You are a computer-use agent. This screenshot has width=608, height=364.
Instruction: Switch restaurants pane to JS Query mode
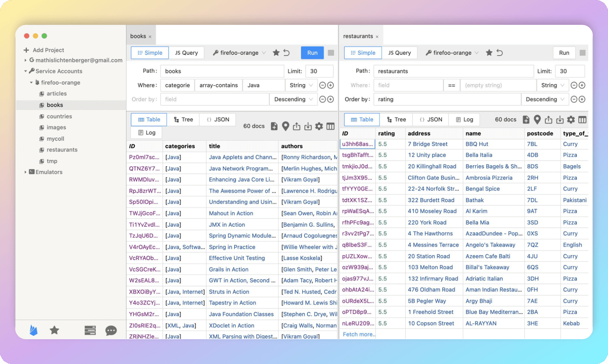(400, 53)
